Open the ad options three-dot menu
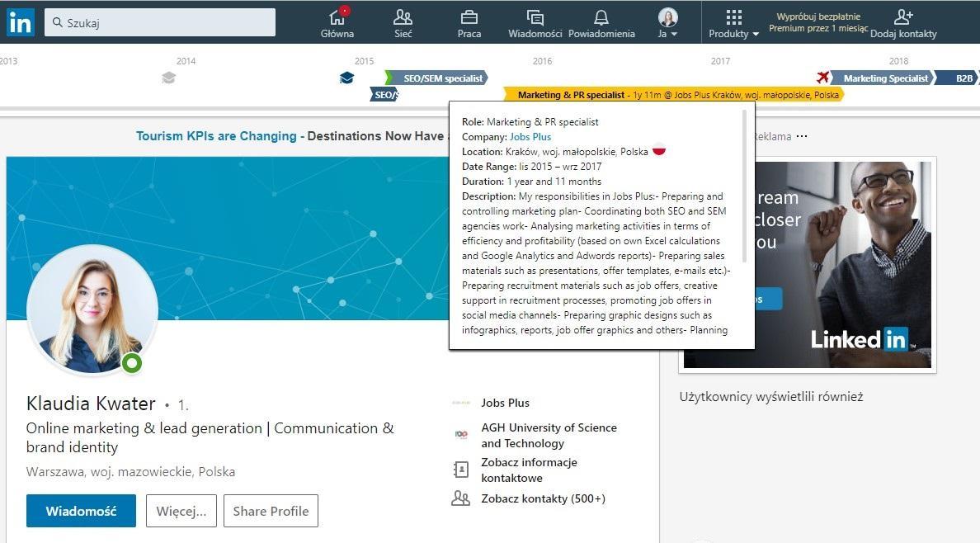 click(x=802, y=135)
